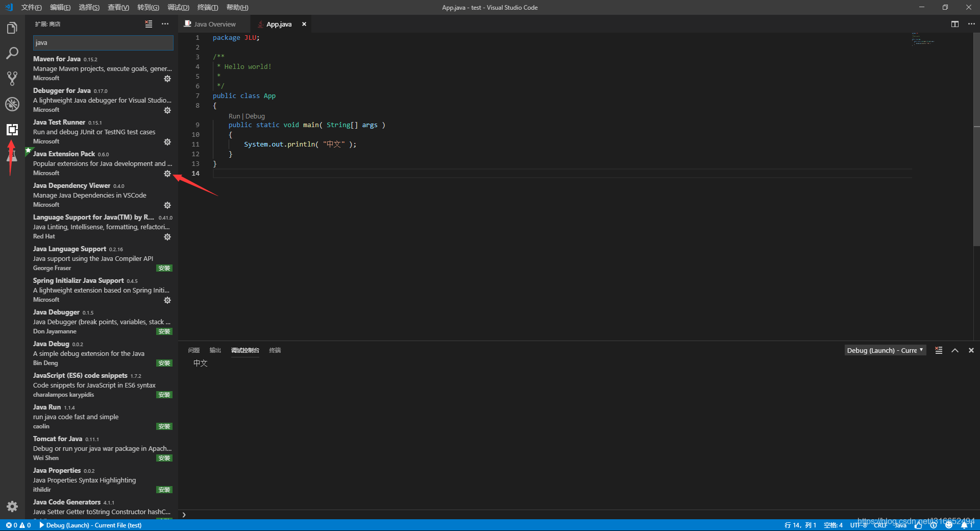The image size is (980, 531).
Task: Open the Search view in activity bar
Action: pyautogui.click(x=12, y=53)
